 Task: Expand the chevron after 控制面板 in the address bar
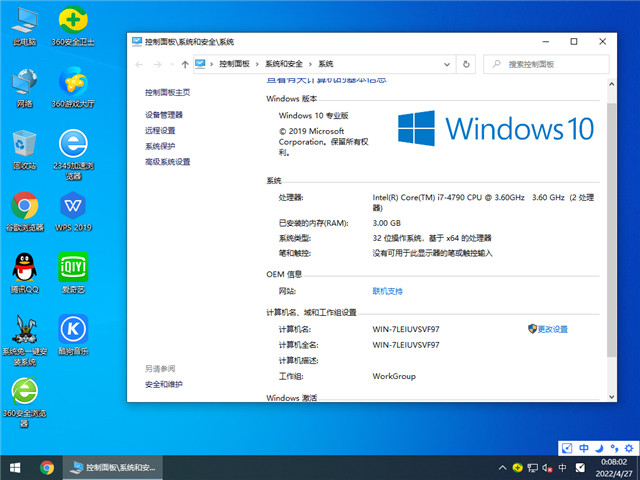257,64
